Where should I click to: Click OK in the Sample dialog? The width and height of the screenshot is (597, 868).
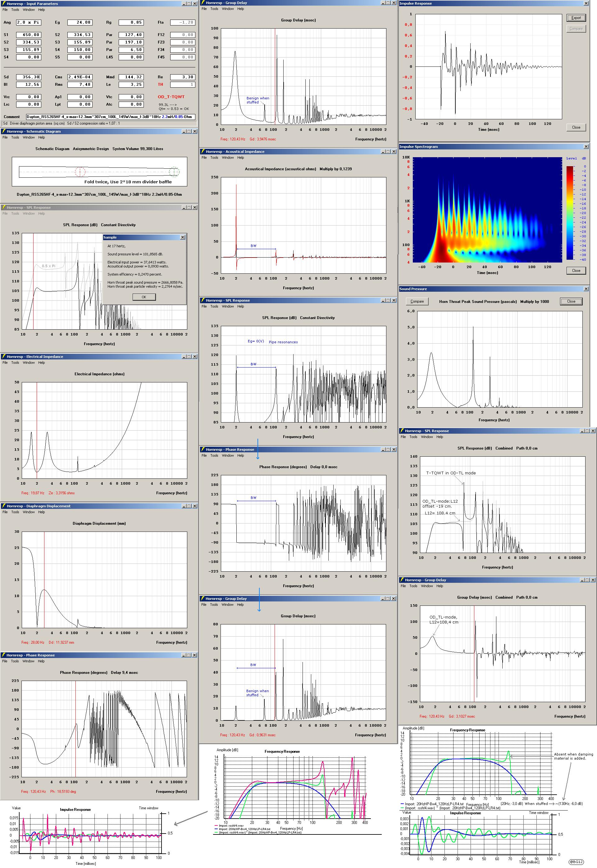pyautogui.click(x=144, y=297)
